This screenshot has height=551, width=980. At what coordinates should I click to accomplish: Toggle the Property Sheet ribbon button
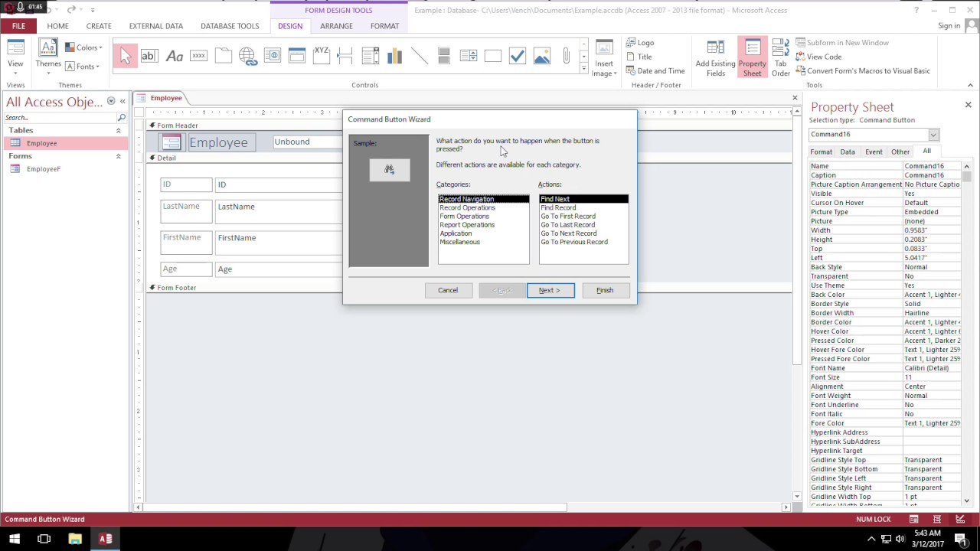coord(752,58)
